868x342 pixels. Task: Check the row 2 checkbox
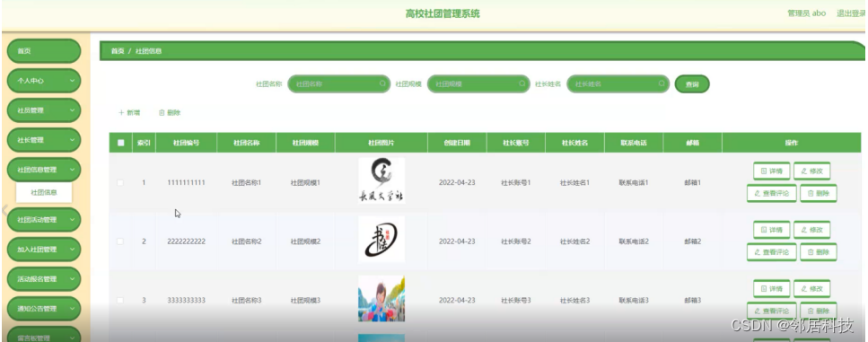click(x=120, y=241)
